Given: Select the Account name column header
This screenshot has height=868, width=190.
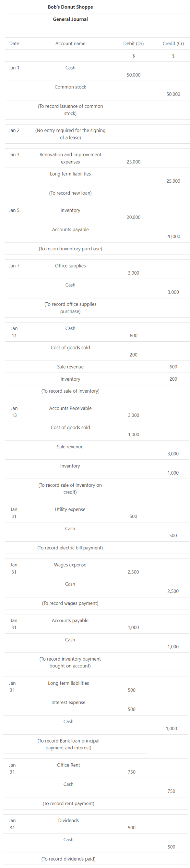Looking at the screenshot, I should coord(70,44).
